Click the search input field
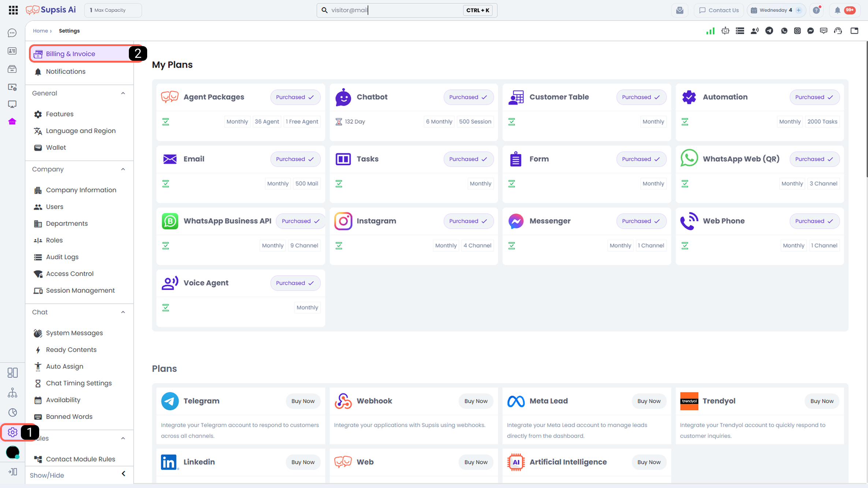Screen dimensions: 868x488 coord(406,10)
